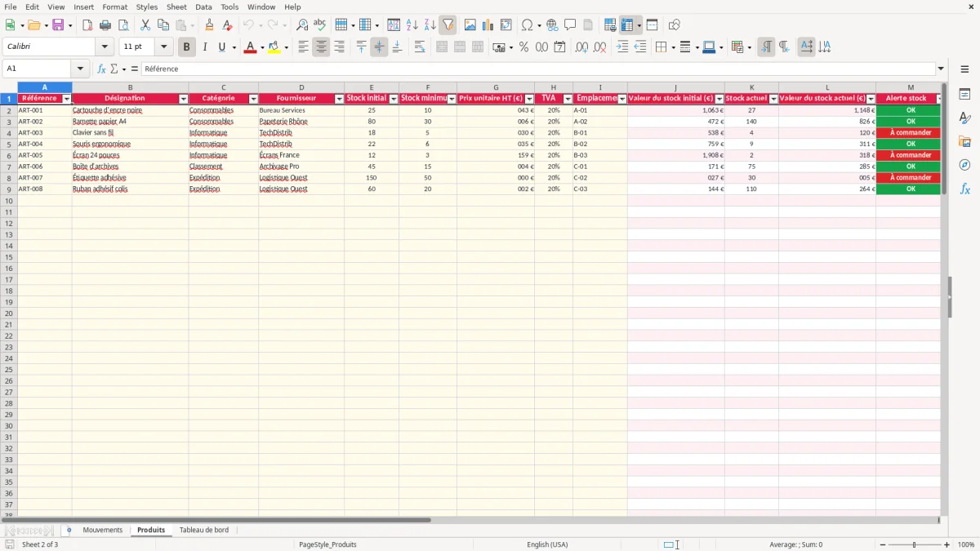Image resolution: width=980 pixels, height=551 pixels.
Task: Click the Insert Pivot Table icon
Action: [x=506, y=25]
